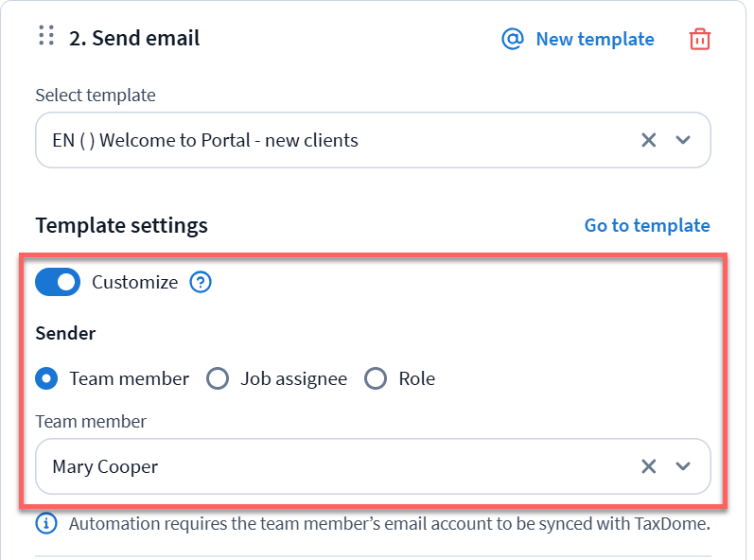Click the email sync automation note text

point(389,523)
